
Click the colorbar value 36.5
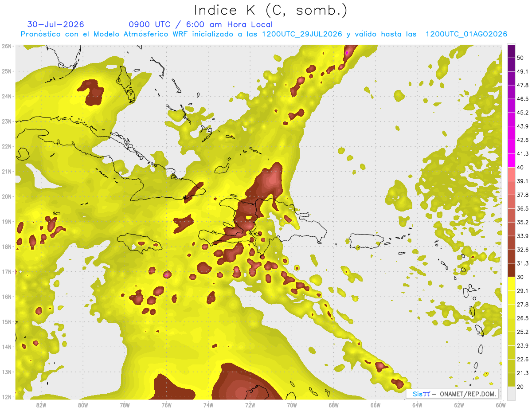(523, 208)
